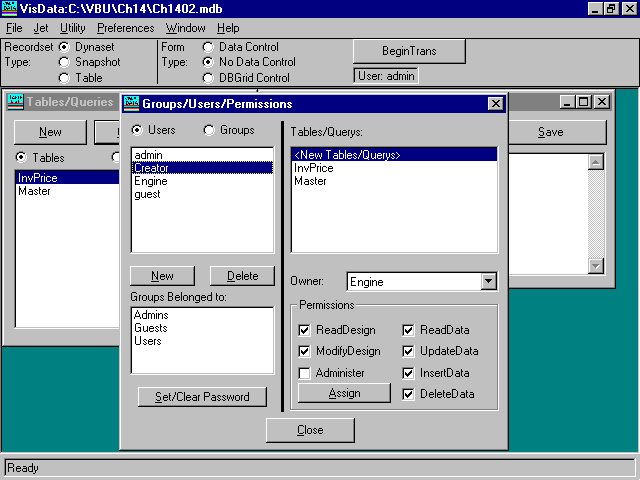Screen dimensions: 640x480
Task: Choose Snapshot recordset type
Action: 64,62
